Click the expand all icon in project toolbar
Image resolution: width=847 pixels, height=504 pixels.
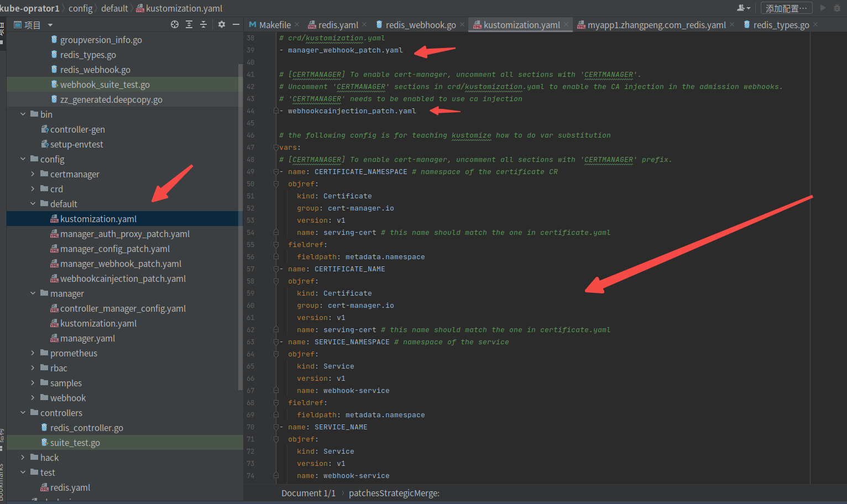point(189,24)
